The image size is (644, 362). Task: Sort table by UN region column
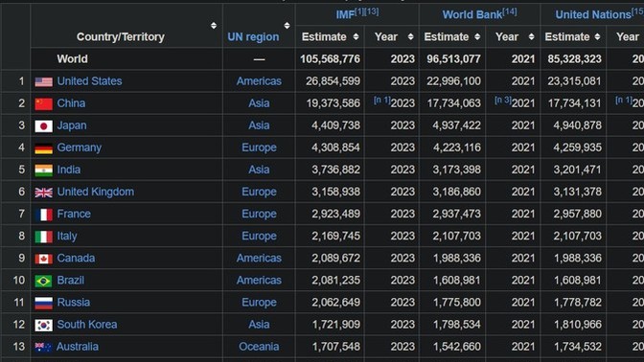pyautogui.click(x=287, y=26)
